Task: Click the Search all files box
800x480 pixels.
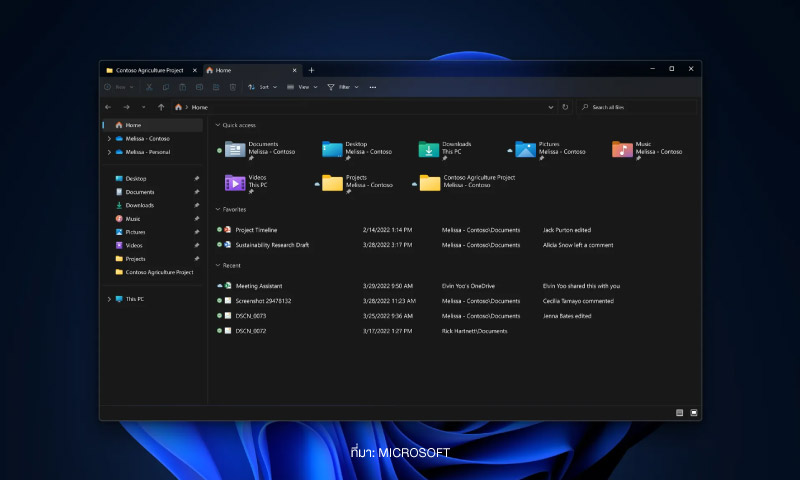Action: (x=637, y=107)
